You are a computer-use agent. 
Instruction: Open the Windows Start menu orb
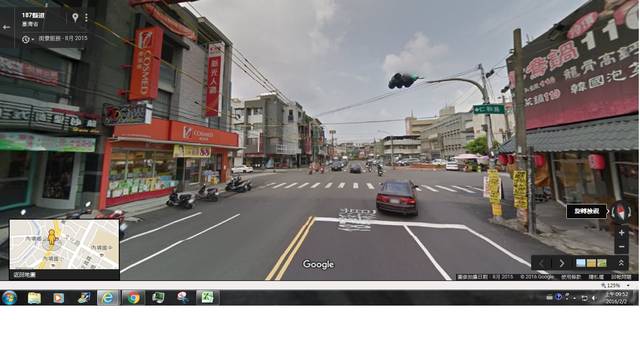point(9,298)
